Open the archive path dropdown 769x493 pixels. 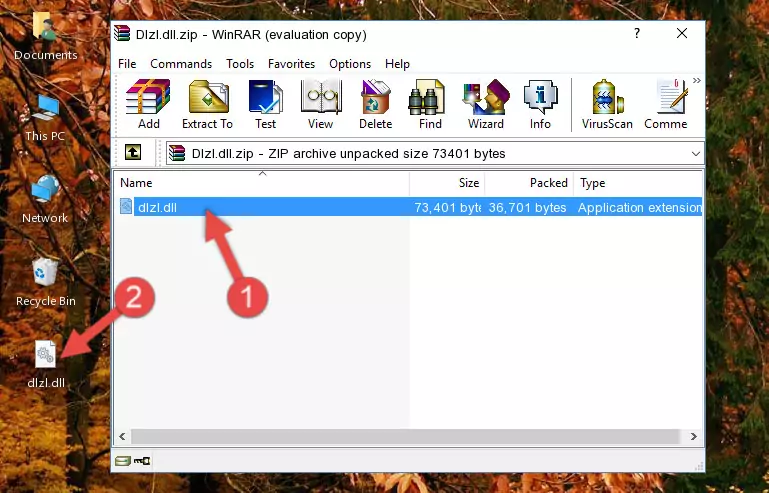pos(695,154)
